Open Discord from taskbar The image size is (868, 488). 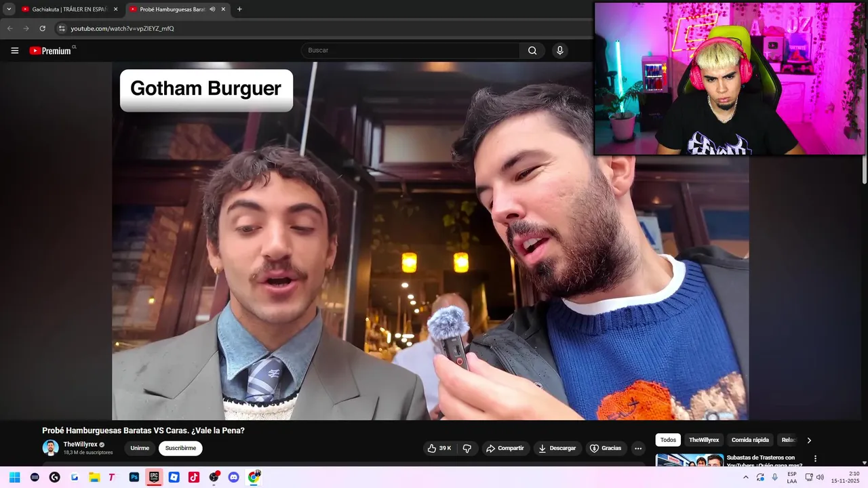(234, 477)
